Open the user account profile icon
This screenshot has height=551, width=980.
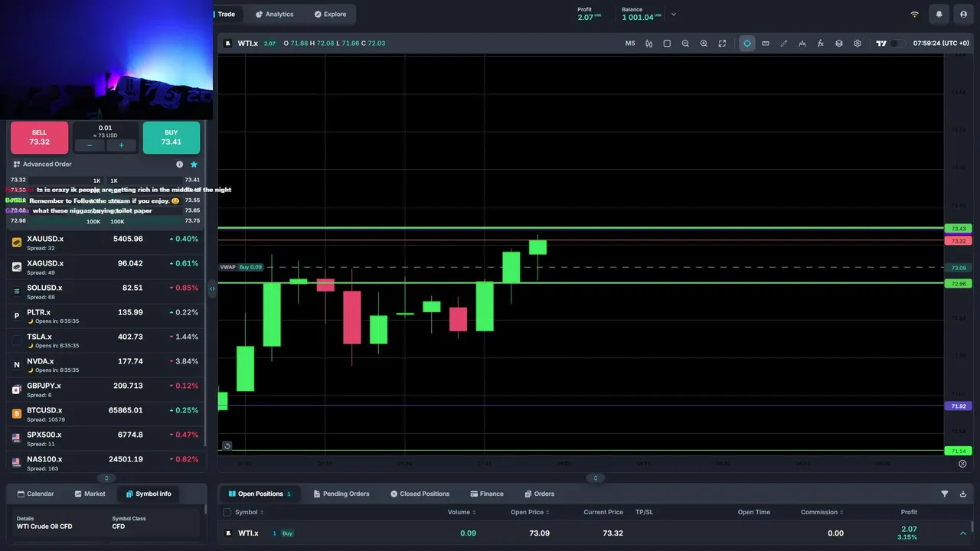pyautogui.click(x=963, y=15)
